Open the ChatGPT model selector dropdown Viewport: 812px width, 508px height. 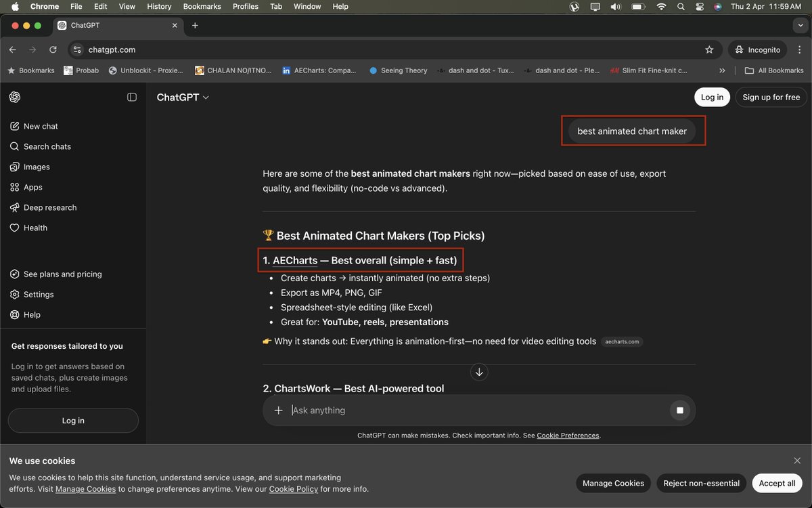[183, 98]
